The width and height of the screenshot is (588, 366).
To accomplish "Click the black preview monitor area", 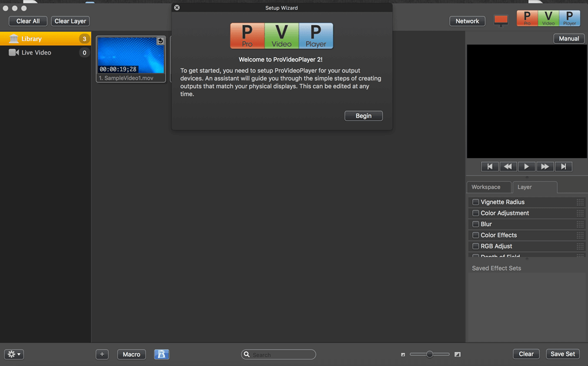I will (x=526, y=101).
